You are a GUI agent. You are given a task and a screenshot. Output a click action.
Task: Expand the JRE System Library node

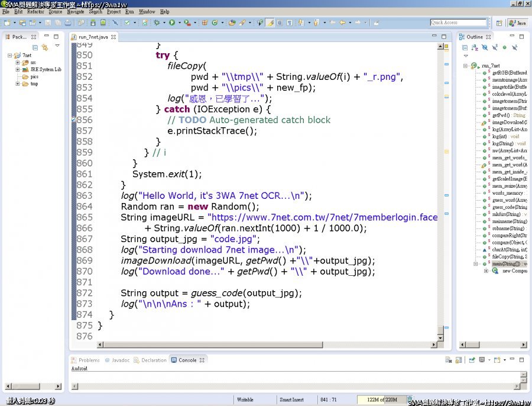[18, 69]
